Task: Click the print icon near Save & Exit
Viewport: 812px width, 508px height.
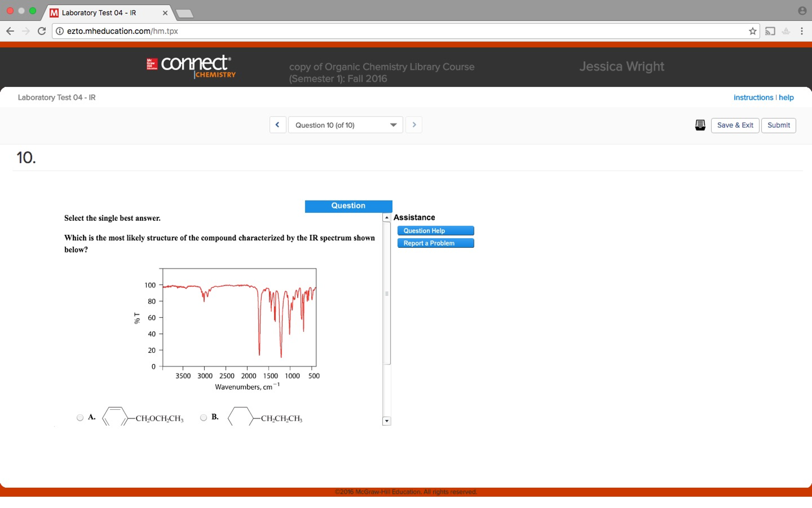Action: click(700, 125)
